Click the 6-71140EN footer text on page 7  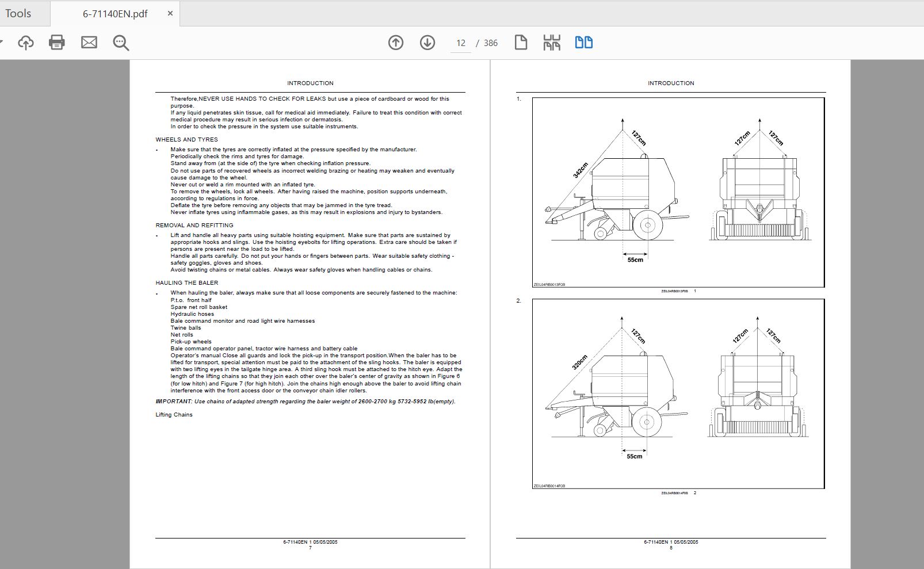coord(311,541)
